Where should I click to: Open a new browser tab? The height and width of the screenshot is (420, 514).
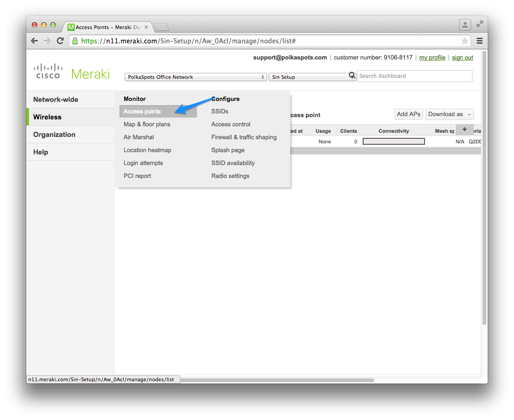pyautogui.click(x=161, y=27)
